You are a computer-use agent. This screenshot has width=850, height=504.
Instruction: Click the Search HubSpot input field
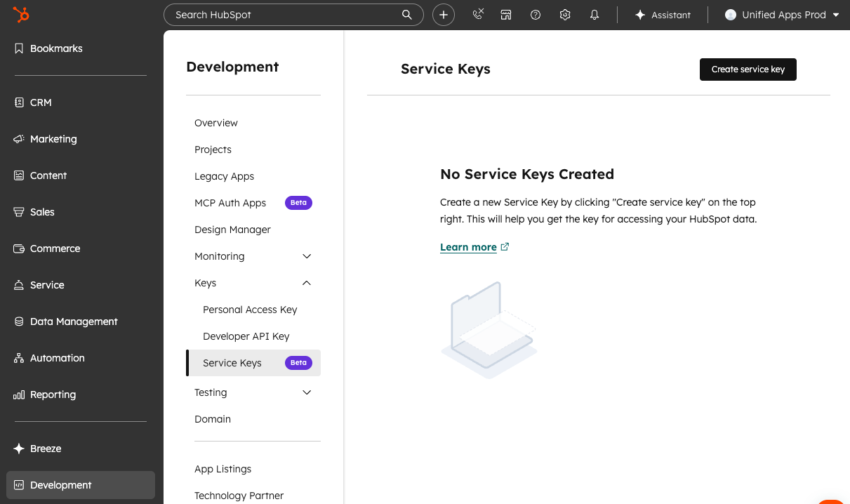coord(293,15)
